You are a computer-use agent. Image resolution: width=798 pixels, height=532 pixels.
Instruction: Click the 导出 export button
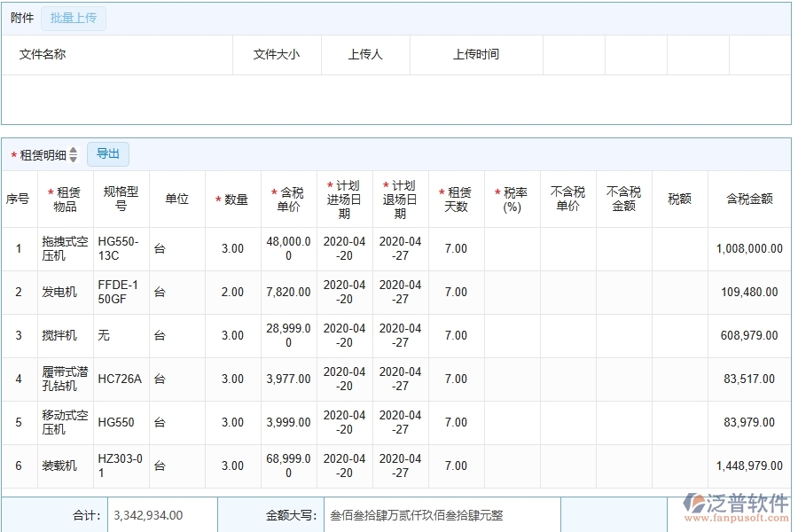108,153
